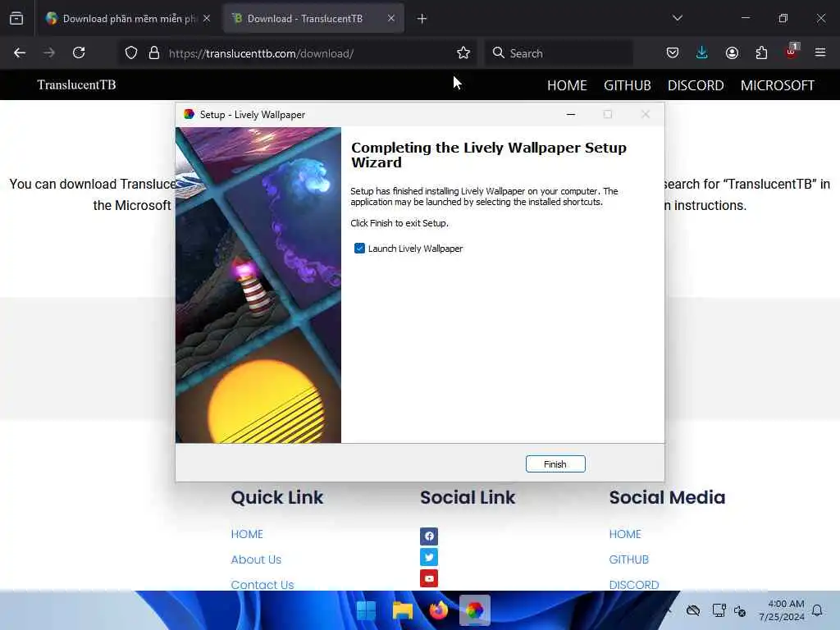Click DISCORD link under Social Media
The height and width of the screenshot is (630, 840).
point(634,584)
